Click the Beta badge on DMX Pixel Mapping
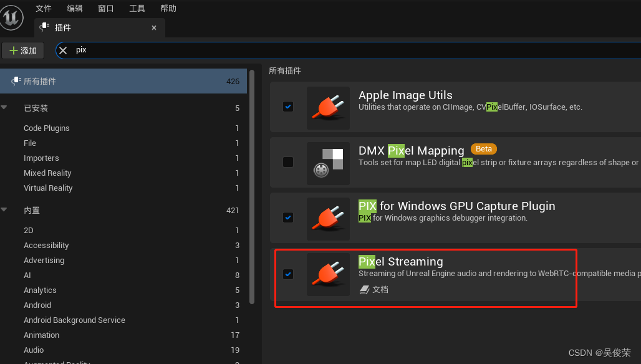641x364 pixels. [484, 149]
